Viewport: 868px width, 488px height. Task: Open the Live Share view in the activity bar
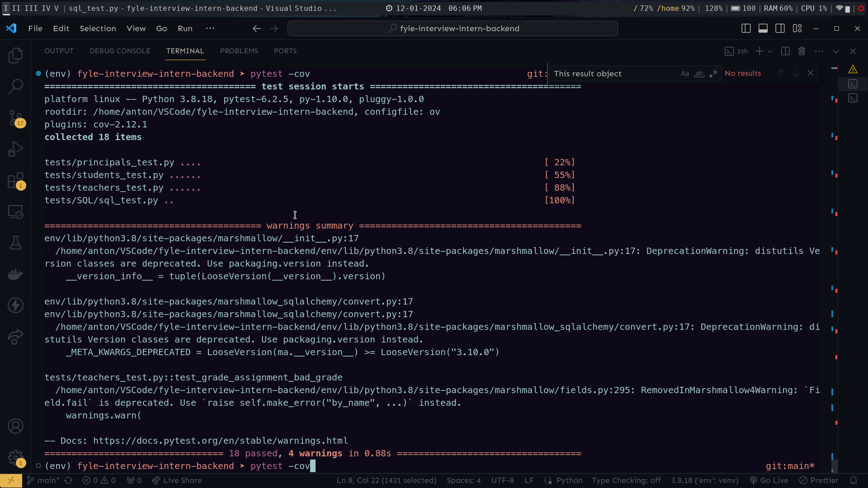point(15,337)
